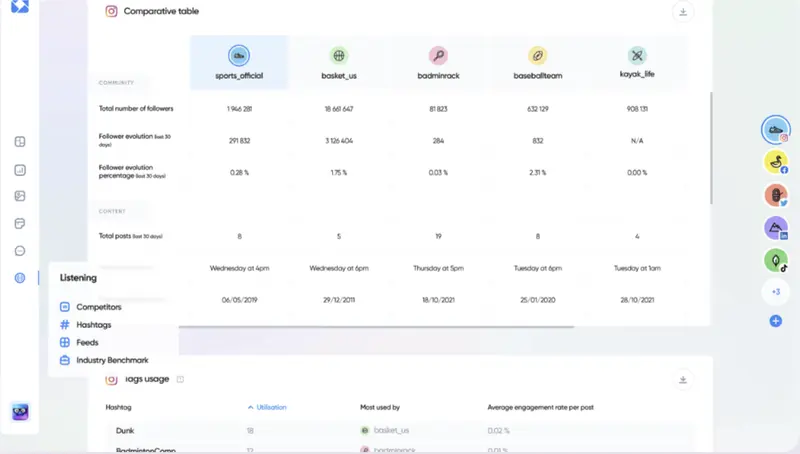Viewport: 800px width, 454px height.
Task: Choose the LinkedIn mountain profile avatar
Action: coord(775,228)
